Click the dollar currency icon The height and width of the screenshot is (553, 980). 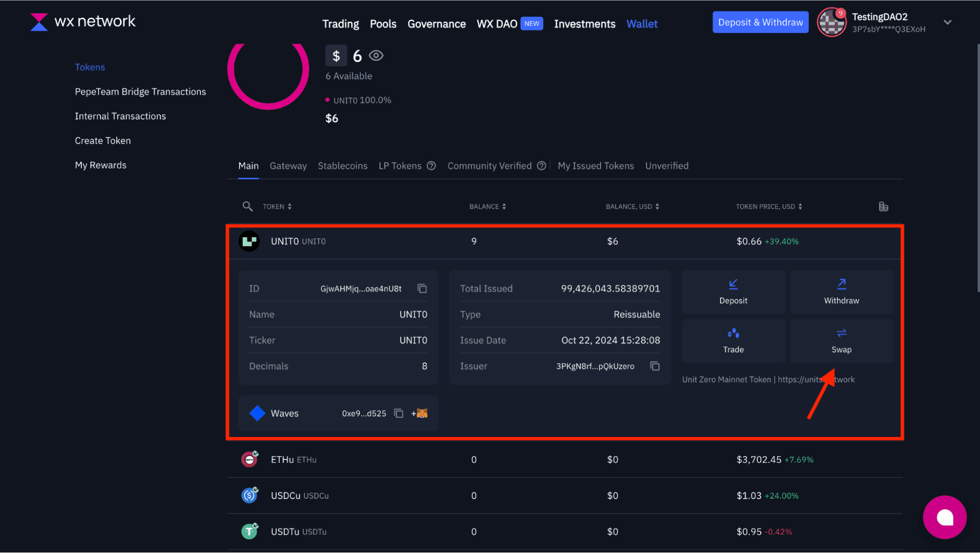coord(336,56)
